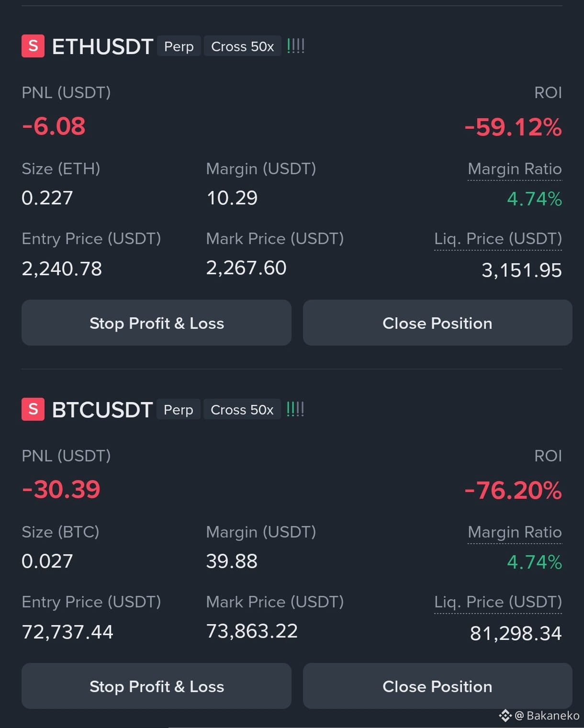
Task: Change ETHUSDT Cross 50x leverage setting
Action: (x=243, y=46)
